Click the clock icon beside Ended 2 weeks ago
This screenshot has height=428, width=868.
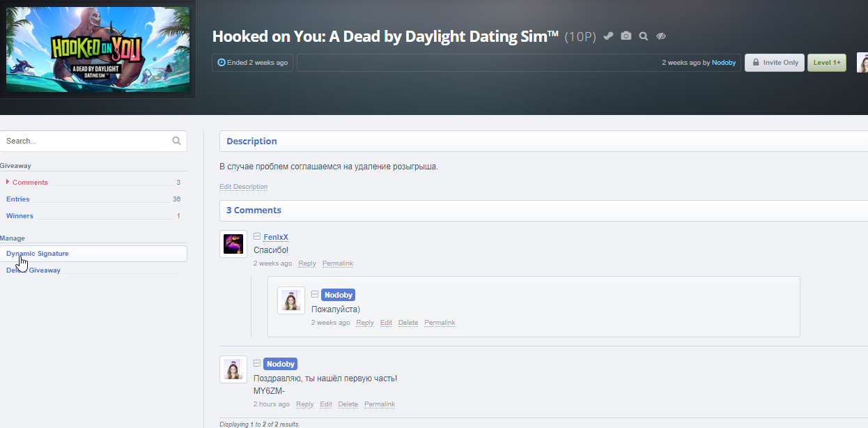tap(222, 63)
